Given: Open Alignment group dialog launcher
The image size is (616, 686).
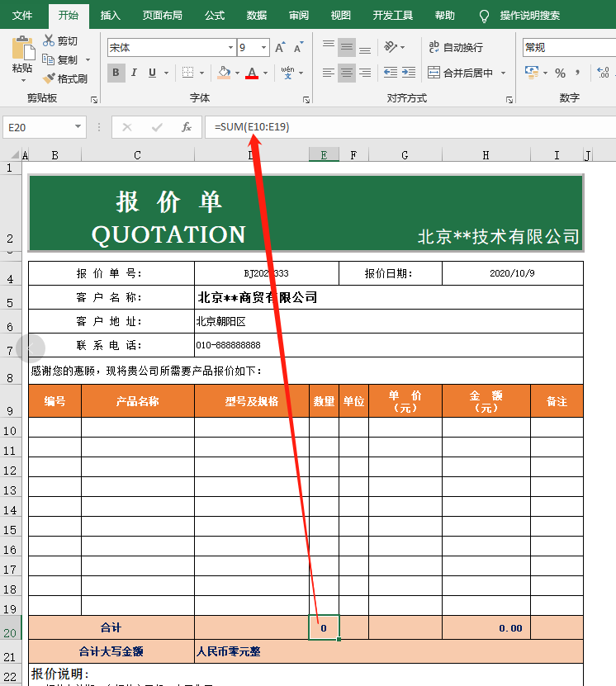Looking at the screenshot, I should [509, 100].
